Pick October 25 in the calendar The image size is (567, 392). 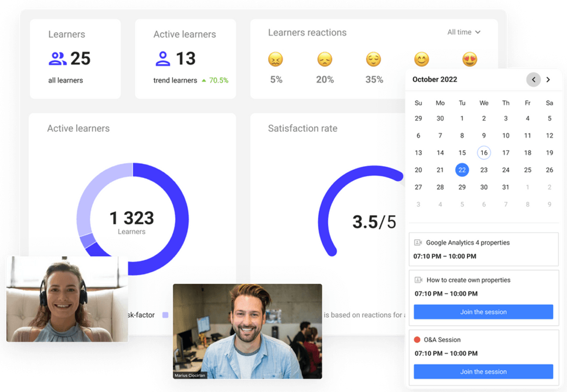point(528,170)
